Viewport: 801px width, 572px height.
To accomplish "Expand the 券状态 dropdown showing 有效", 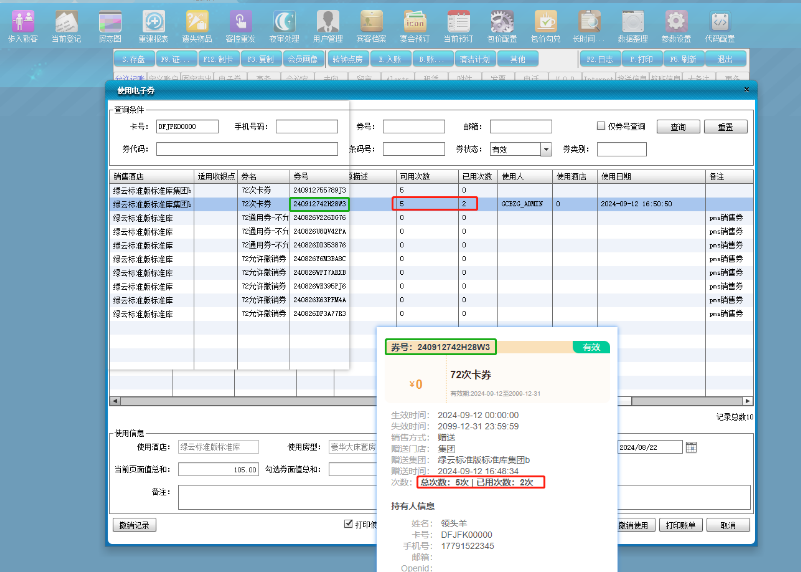I will pyautogui.click(x=546, y=149).
